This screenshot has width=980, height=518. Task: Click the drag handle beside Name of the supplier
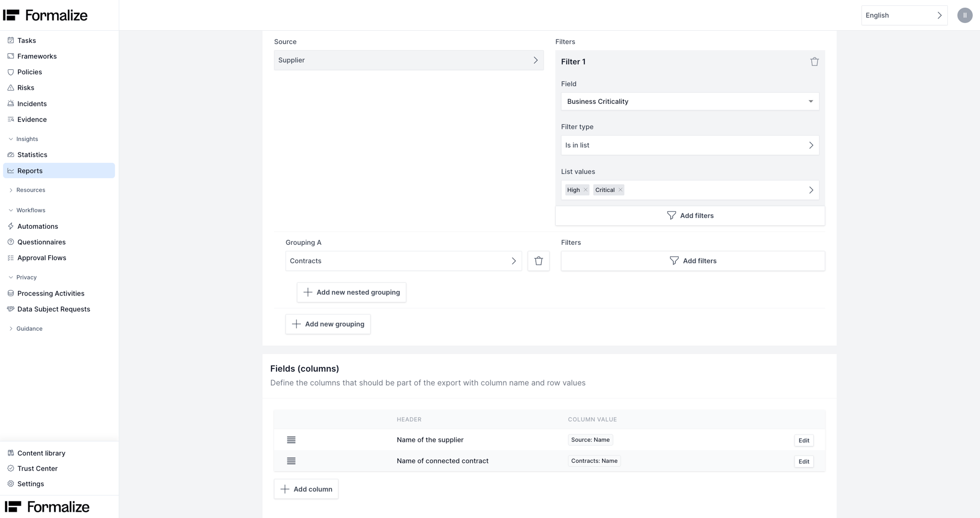[x=291, y=439]
